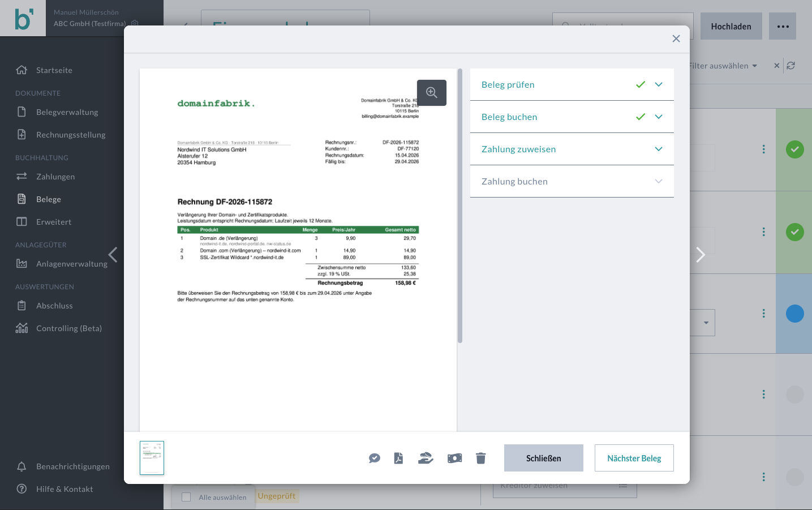Screen dimensions: 812x510
Task: Open Rechnungsstellung via its invoice icon
Action: click(22, 135)
